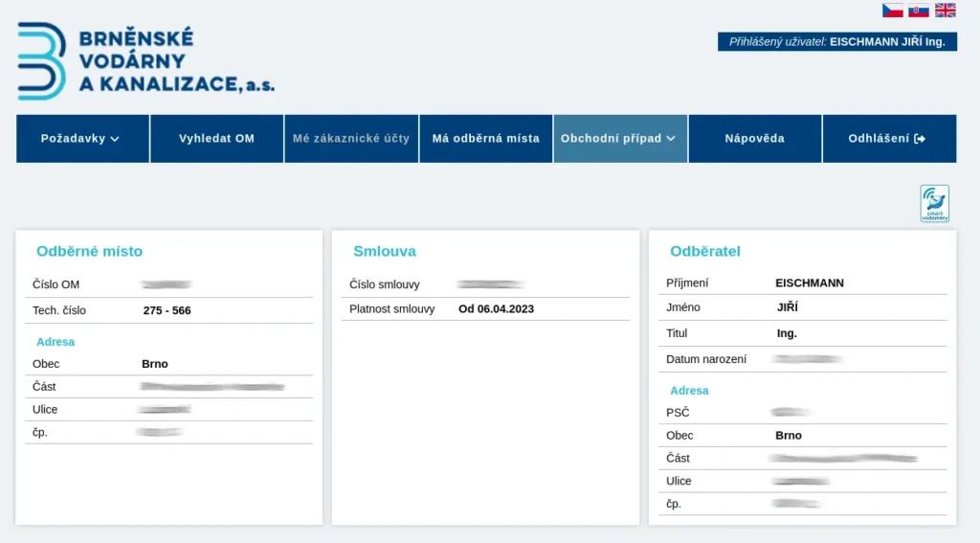Click the contract validity date Od 06.04.2023
The height and width of the screenshot is (543, 980).
tap(496, 308)
